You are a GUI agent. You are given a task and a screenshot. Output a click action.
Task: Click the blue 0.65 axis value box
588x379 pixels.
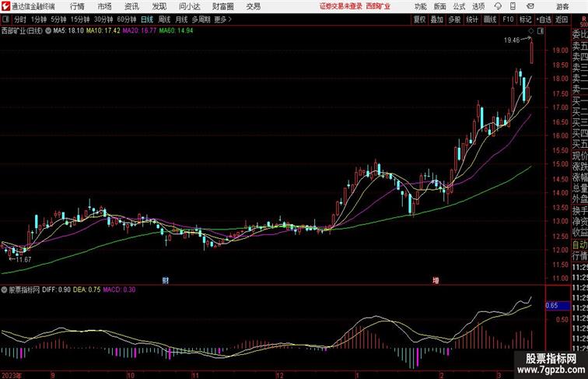coord(558,306)
